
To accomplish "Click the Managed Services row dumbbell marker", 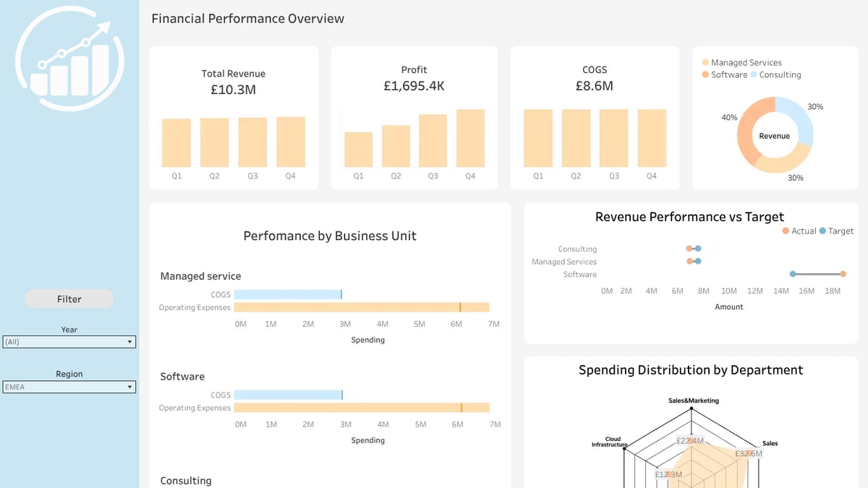I will [x=694, y=262].
